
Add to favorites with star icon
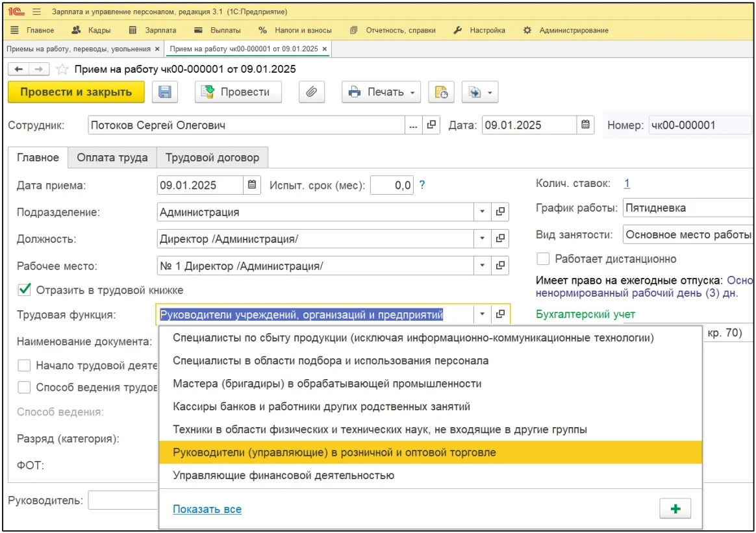tap(62, 69)
